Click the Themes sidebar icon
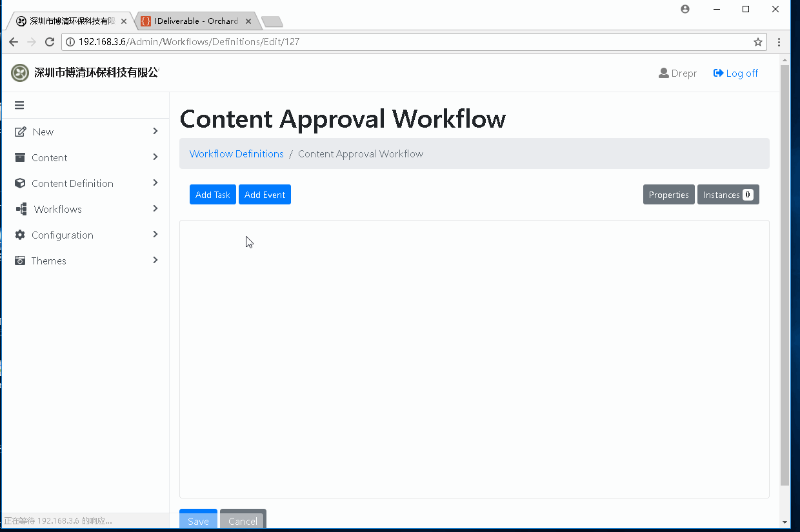 pos(20,261)
